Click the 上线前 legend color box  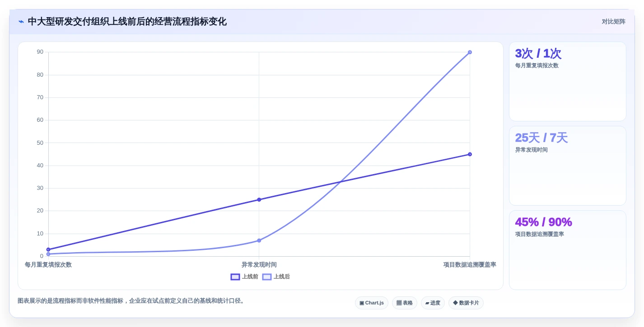click(x=235, y=277)
